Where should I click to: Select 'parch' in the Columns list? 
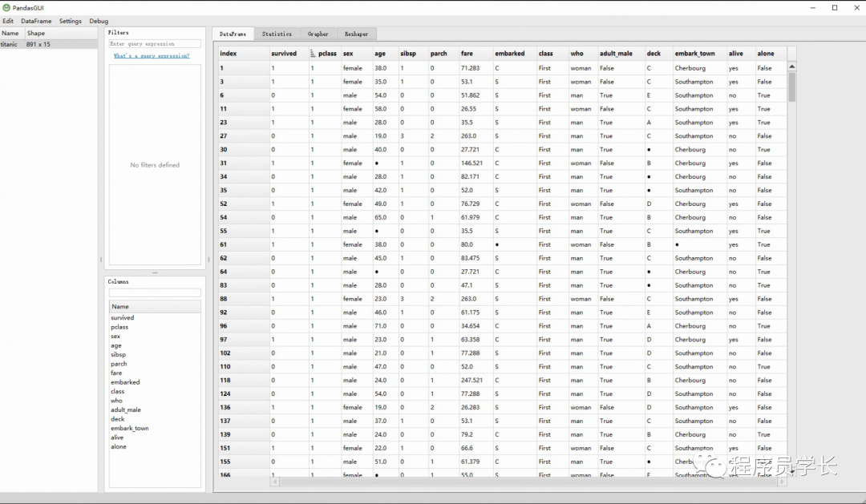[119, 364]
